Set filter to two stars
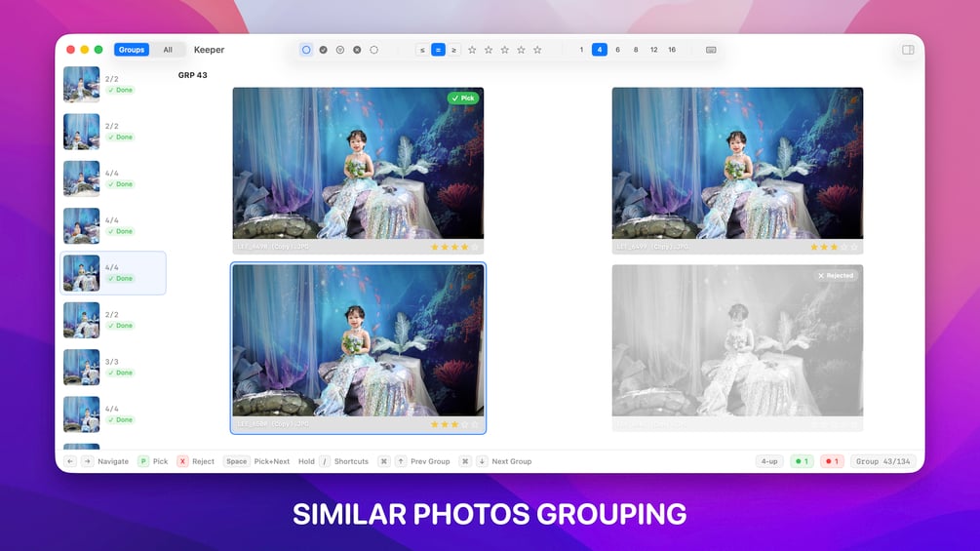Image resolution: width=980 pixels, height=551 pixels. coord(489,50)
